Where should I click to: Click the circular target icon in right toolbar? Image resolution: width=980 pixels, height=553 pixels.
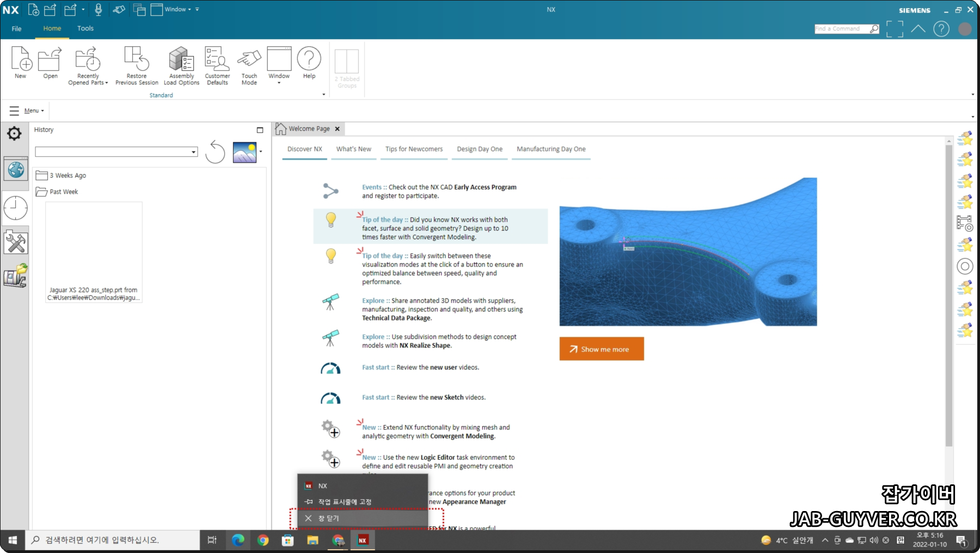[965, 266]
